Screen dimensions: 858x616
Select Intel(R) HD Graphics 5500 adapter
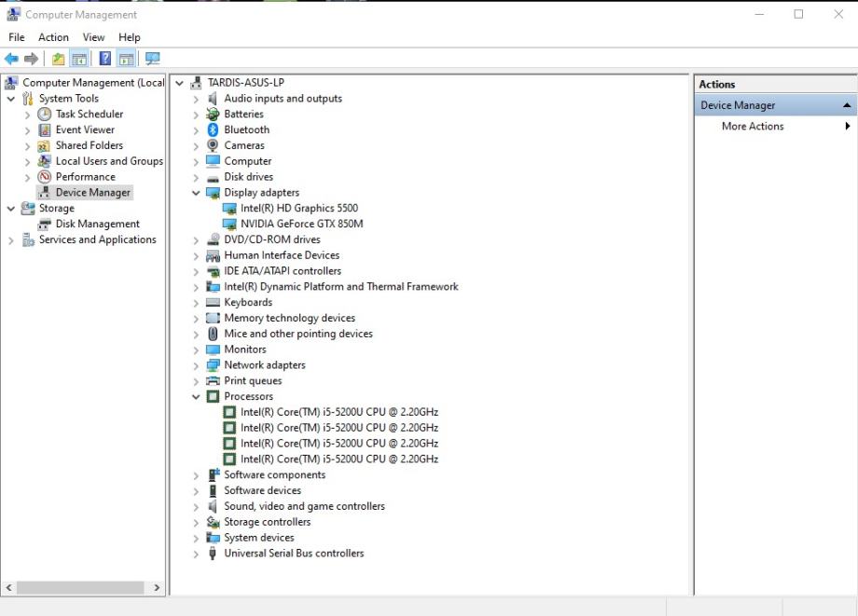pyautogui.click(x=299, y=208)
